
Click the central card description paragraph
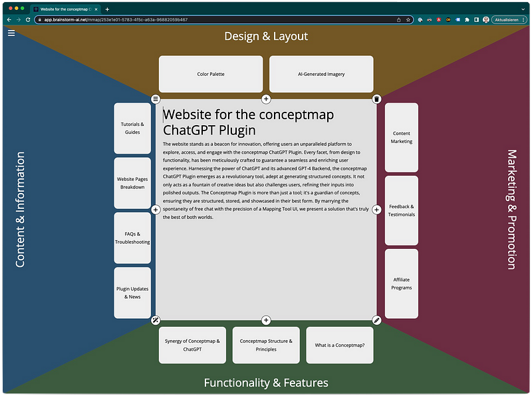[x=265, y=180]
